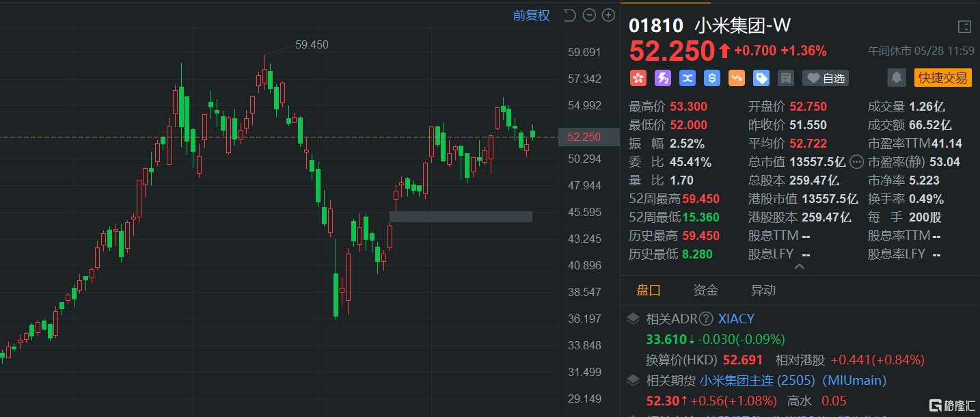The image size is (980, 417).
Task: Click the futures price 52.30
Action: point(662,401)
